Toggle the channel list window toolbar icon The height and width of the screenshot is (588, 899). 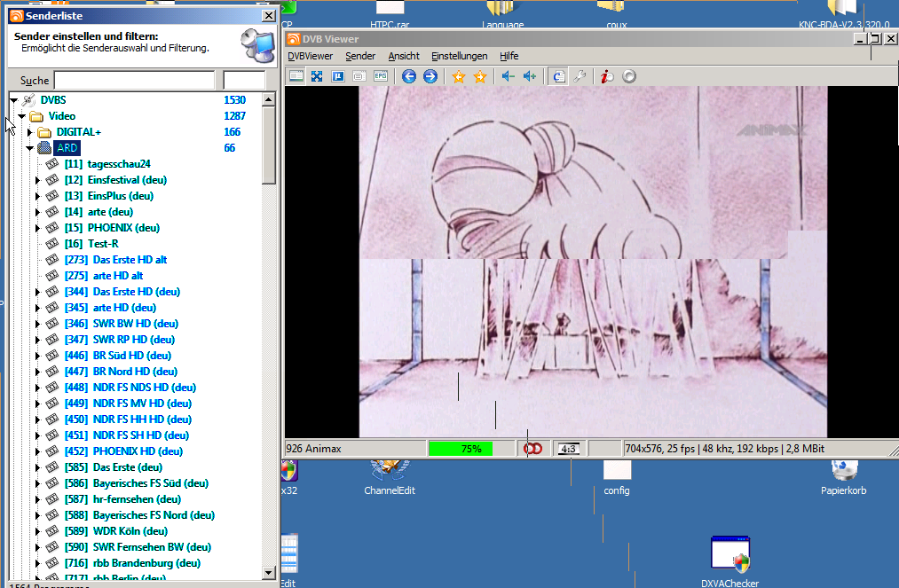296,76
